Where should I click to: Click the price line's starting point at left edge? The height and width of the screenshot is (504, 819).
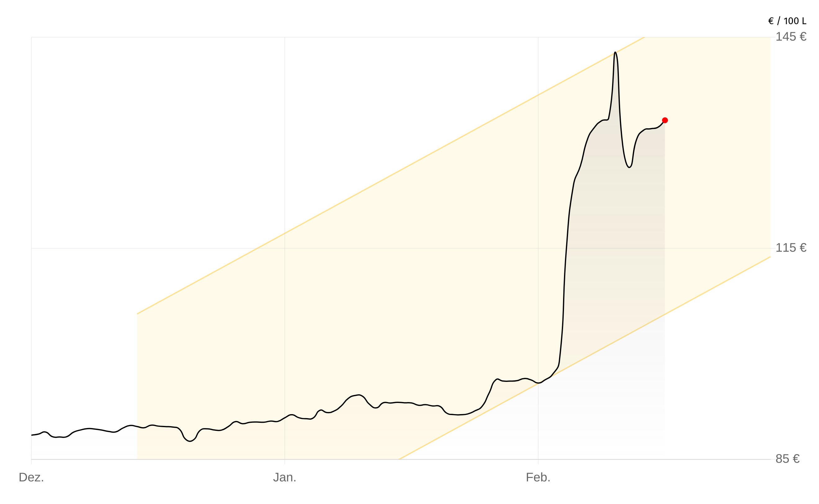32,435
